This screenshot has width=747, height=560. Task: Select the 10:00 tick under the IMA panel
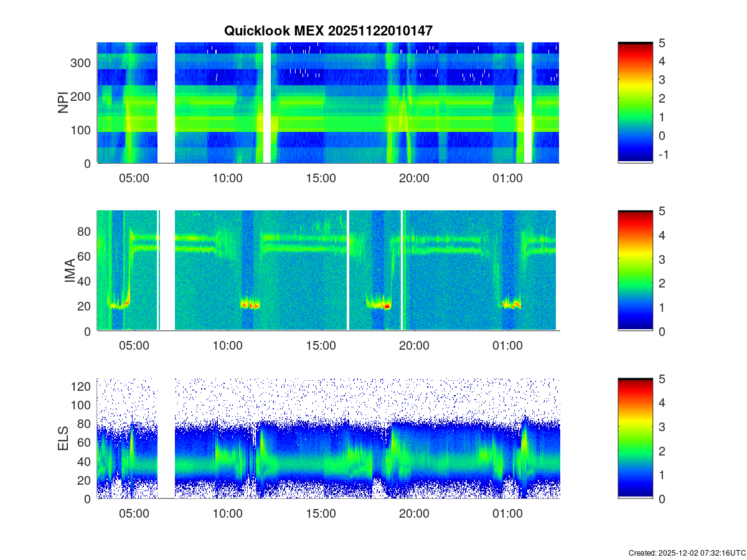coord(227,346)
